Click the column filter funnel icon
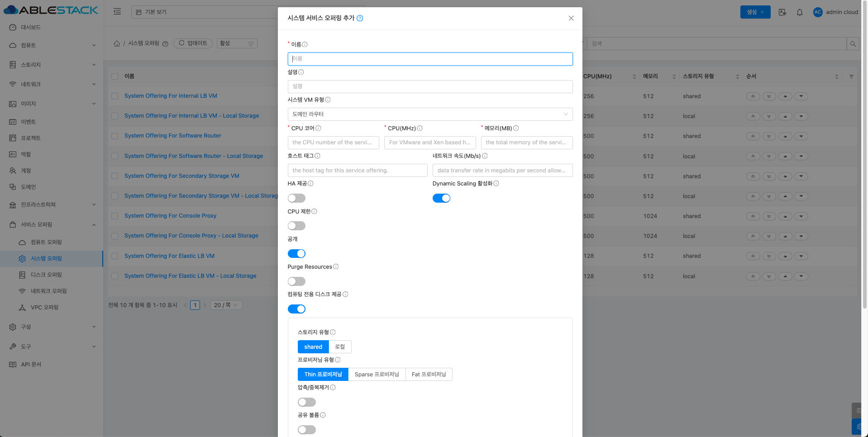Viewport: 868px width, 437px height. 851,76
